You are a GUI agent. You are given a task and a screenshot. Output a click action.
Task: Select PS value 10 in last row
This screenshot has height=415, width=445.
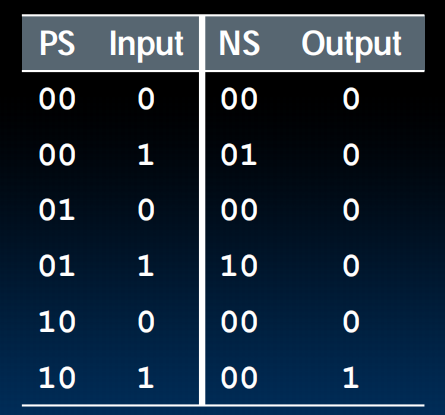[x=57, y=378]
